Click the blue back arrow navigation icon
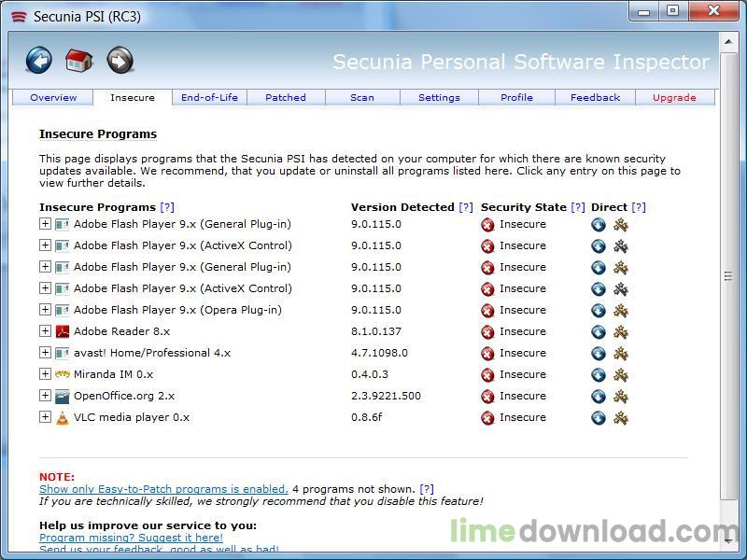747x560 pixels. click(38, 60)
